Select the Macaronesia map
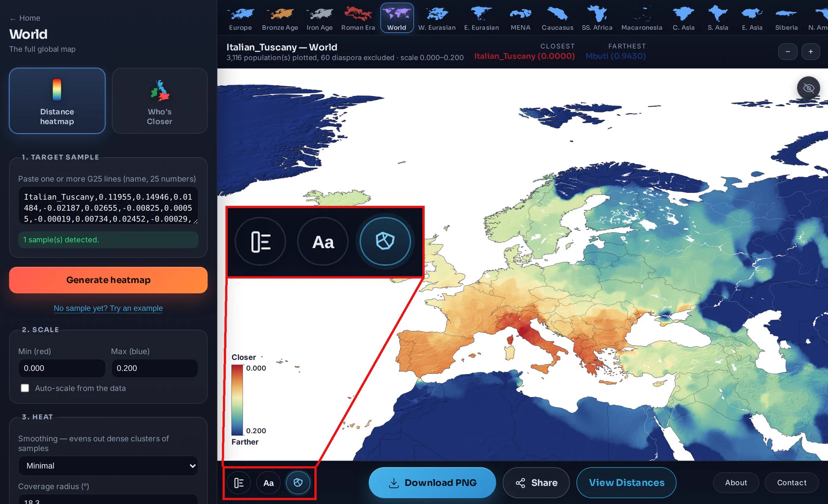The width and height of the screenshot is (828, 504). pos(642,18)
